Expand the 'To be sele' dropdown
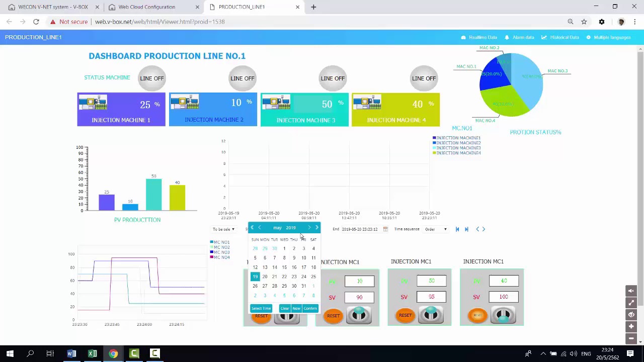The width and height of the screenshot is (644, 362). pos(223,229)
